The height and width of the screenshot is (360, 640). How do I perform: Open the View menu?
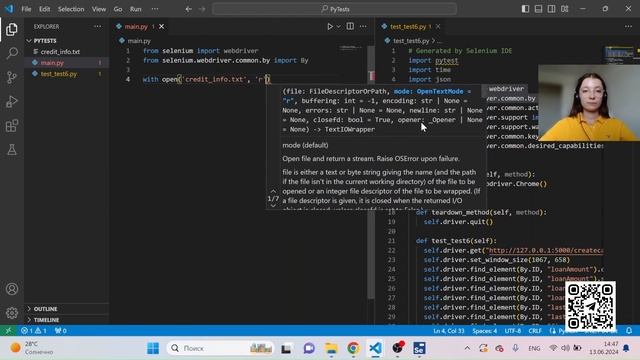click(99, 9)
